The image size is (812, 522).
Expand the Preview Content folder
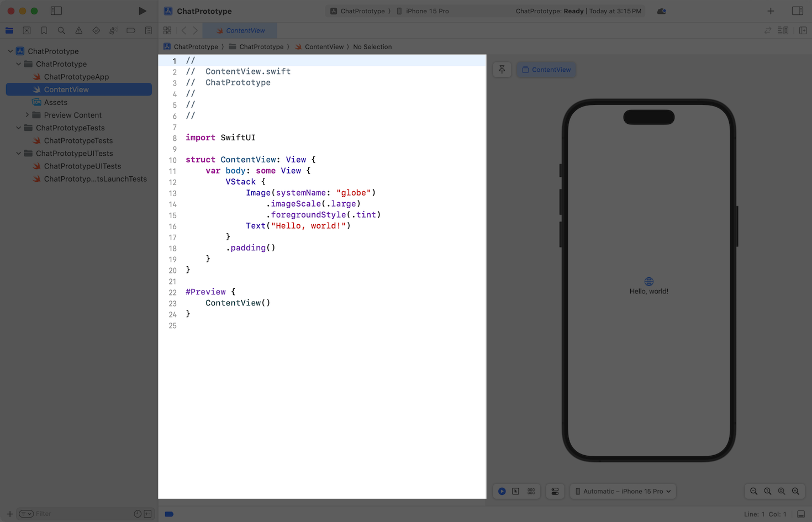27,115
